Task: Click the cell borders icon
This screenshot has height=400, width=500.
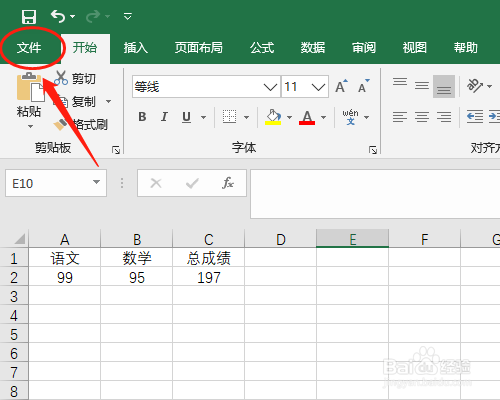Action: [x=229, y=117]
